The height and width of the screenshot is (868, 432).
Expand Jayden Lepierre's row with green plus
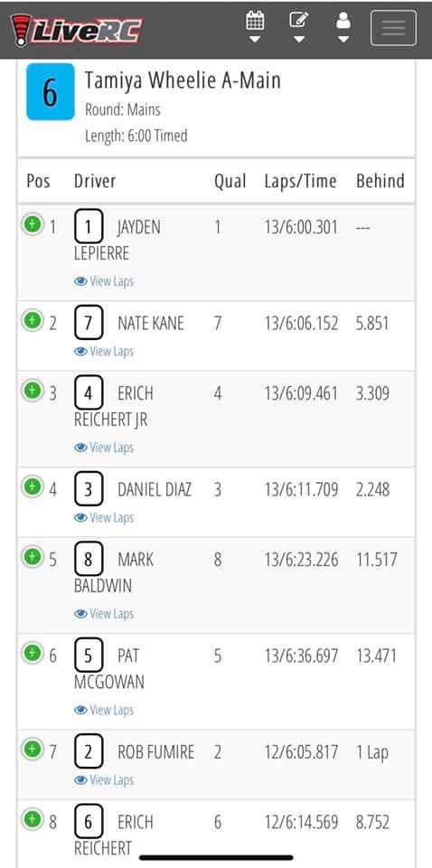click(x=32, y=224)
